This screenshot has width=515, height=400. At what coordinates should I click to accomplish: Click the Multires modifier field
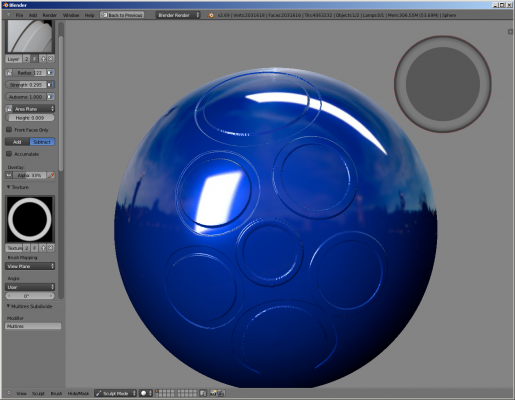tap(33, 326)
